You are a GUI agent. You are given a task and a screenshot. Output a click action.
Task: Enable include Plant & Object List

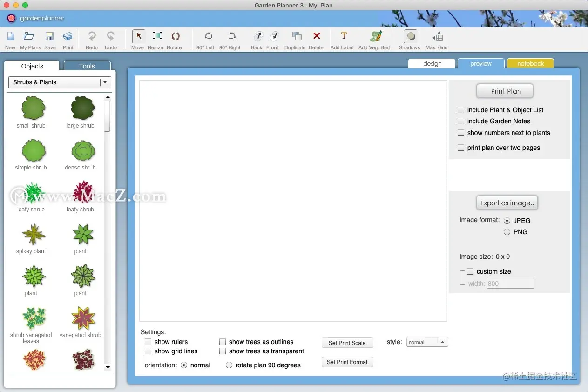click(461, 110)
